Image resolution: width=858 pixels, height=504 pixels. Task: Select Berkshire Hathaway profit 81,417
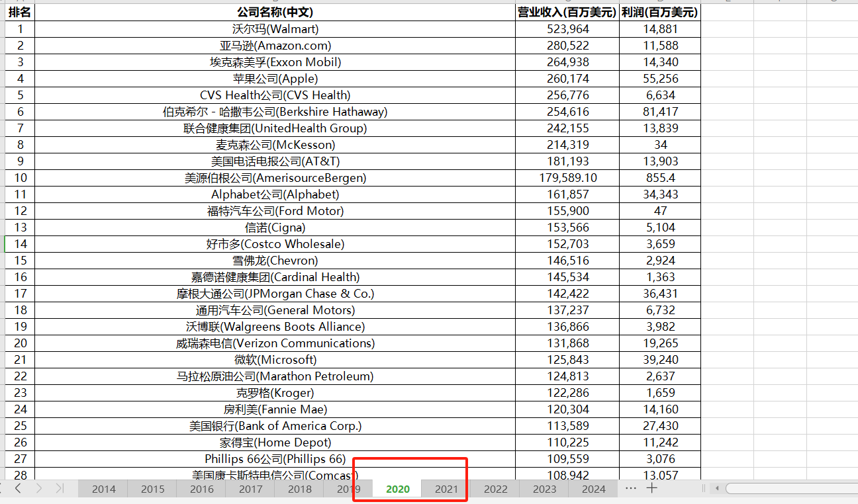[660, 112]
